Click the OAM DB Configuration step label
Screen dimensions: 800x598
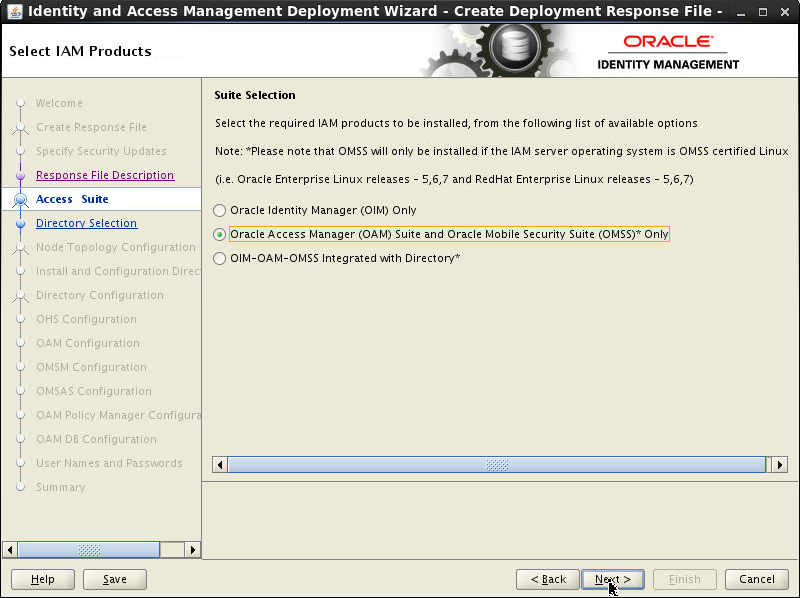(x=96, y=439)
